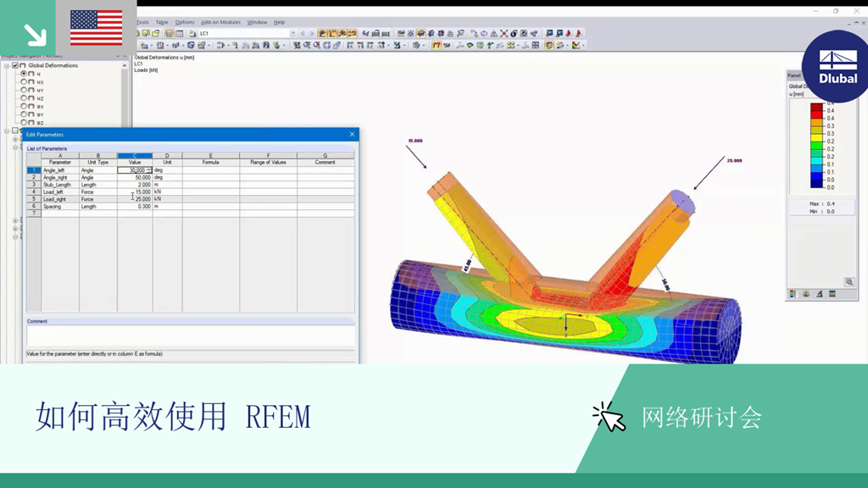Click the Angle_left value spinner arrows
The image size is (868, 488).
(x=149, y=170)
